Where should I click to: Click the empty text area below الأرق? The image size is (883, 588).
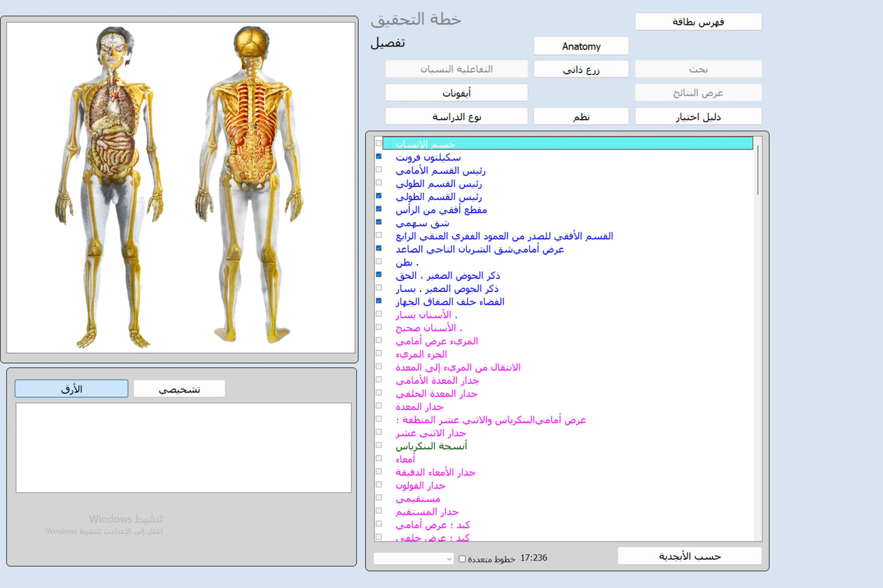[x=183, y=448]
